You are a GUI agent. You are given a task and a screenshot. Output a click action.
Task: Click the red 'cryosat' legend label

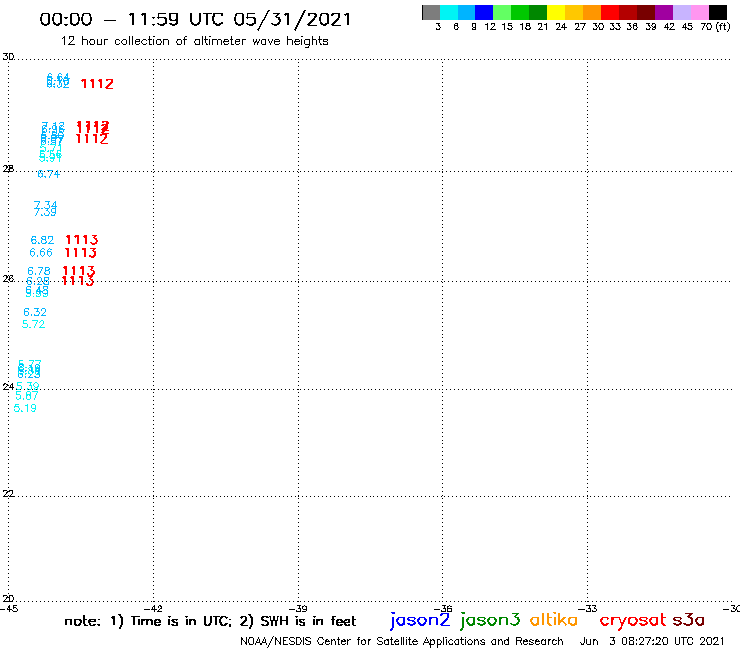[633, 621]
